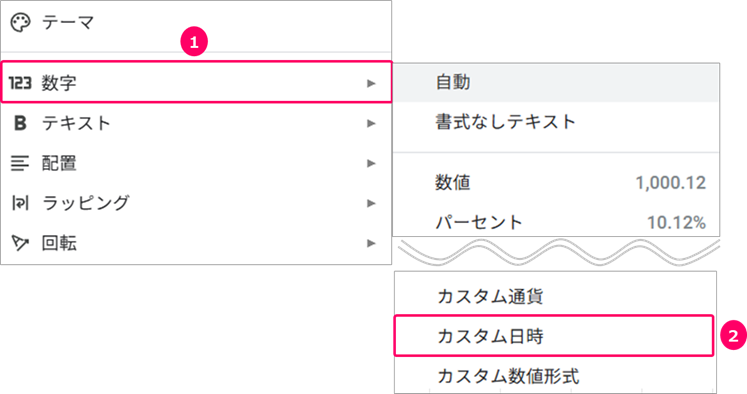Screen dimensions: 747x394
Task: Choose カスタム日時 option
Action: click(x=554, y=336)
